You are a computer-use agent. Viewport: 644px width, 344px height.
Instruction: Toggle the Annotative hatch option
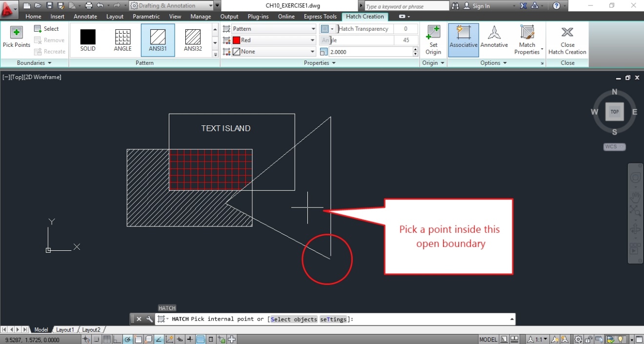coord(494,39)
